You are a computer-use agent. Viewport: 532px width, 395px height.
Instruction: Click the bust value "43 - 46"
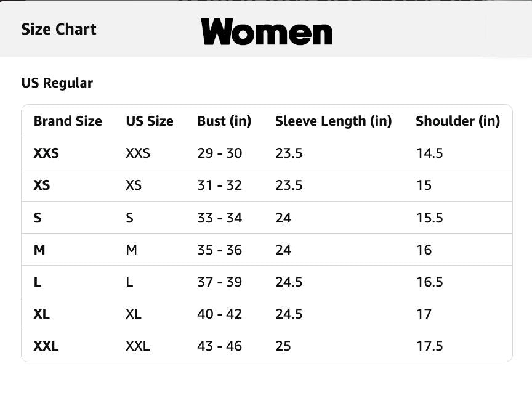(x=219, y=346)
